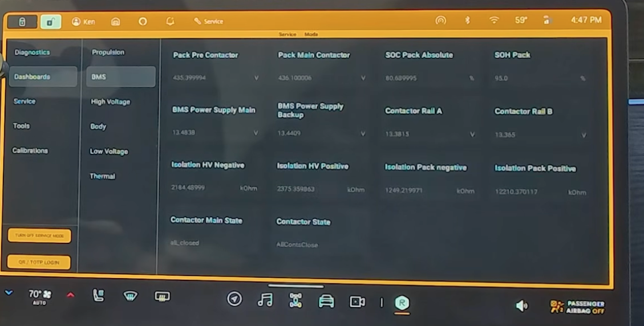Switch to the Thermal dashboard
Viewport: 644px width, 326px height.
pyautogui.click(x=102, y=176)
